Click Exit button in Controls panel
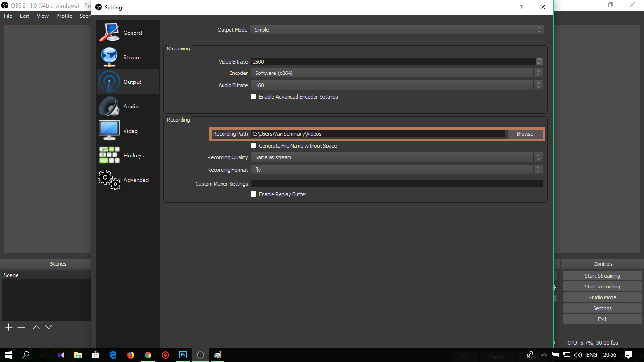This screenshot has height=362, width=644. (x=603, y=319)
